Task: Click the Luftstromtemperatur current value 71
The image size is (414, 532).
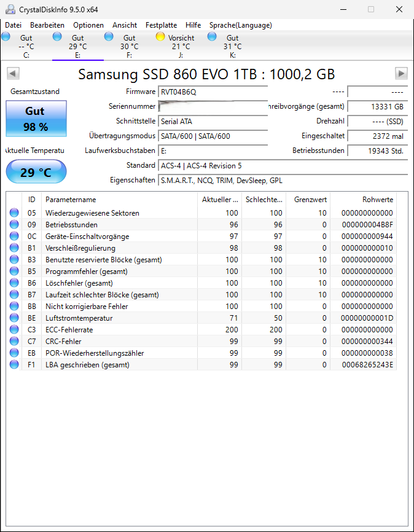Action: tap(234, 318)
